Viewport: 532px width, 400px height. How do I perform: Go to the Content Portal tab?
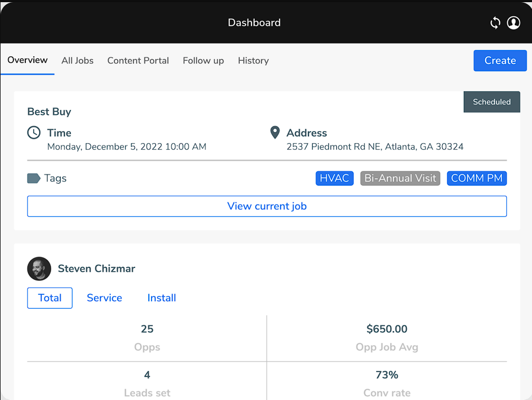pos(138,60)
